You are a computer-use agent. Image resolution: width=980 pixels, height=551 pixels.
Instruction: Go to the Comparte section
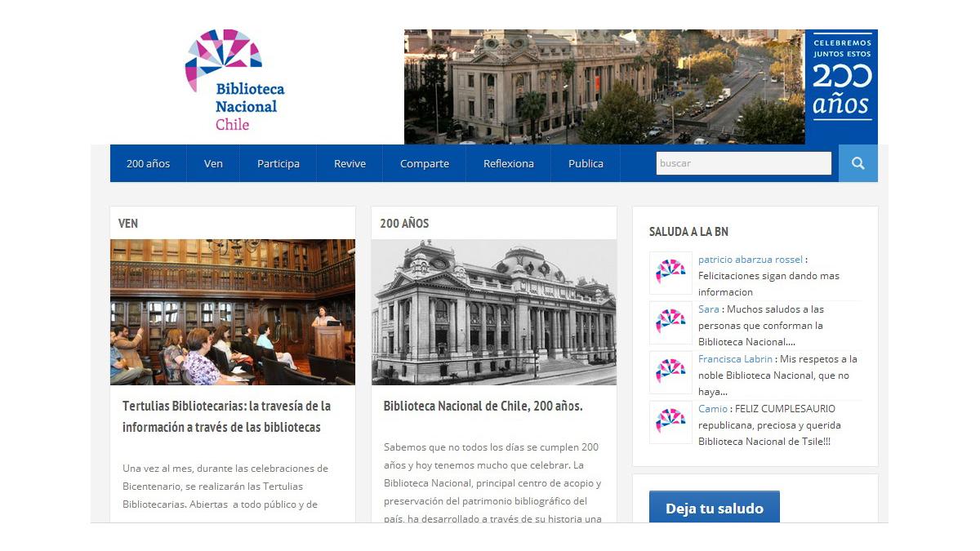click(425, 163)
